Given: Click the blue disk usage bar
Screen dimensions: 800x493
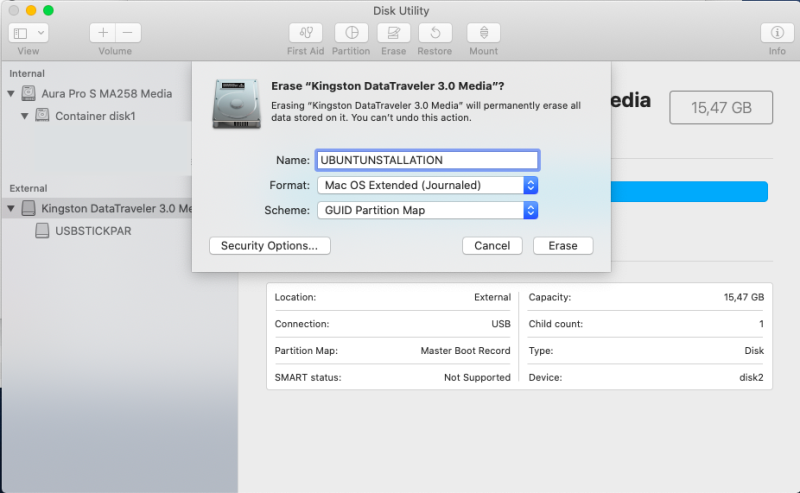Looking at the screenshot, I should click(x=689, y=191).
